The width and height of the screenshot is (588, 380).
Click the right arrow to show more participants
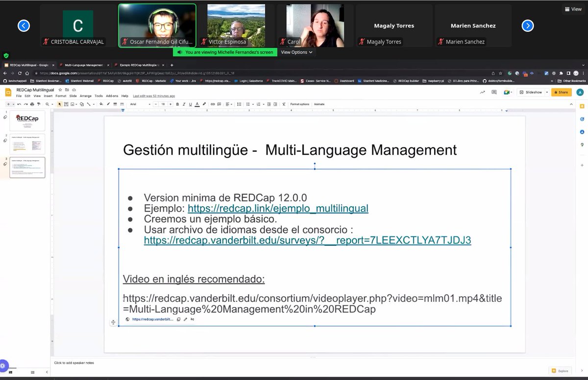point(527,25)
